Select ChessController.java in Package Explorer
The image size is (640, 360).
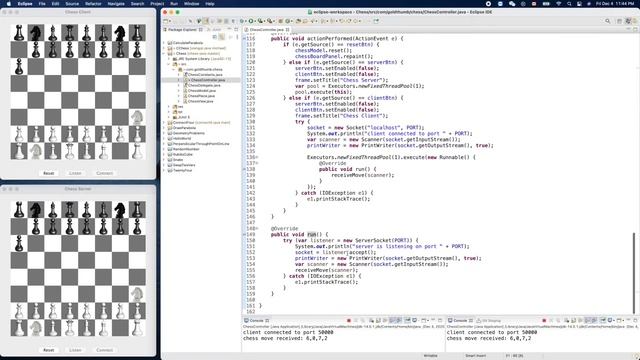click(x=207, y=80)
